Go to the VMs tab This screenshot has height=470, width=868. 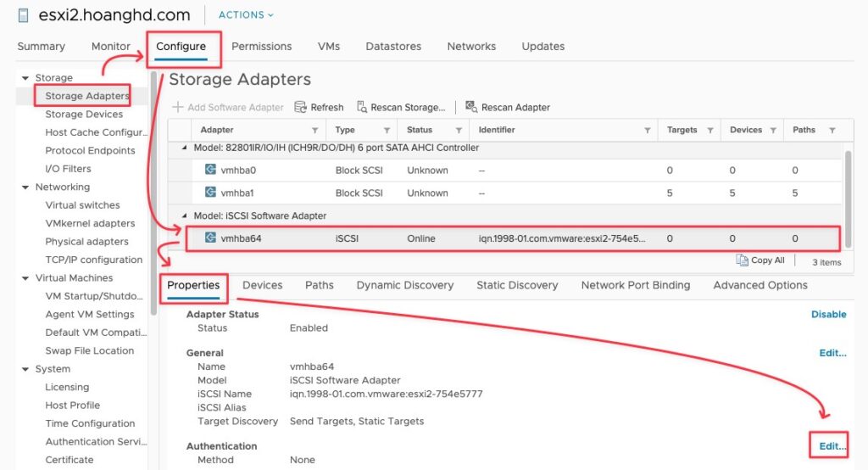329,47
